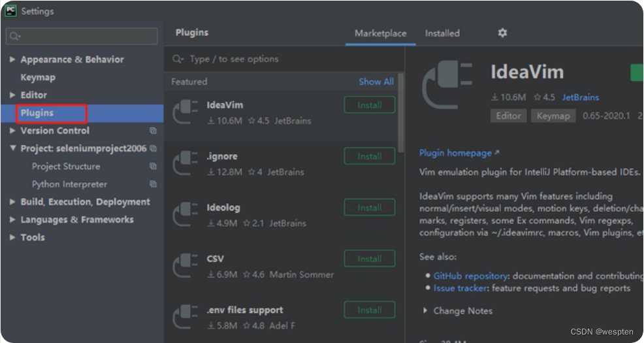Install the .ignore plugin
Image resolution: width=644 pixels, height=343 pixels.
click(370, 156)
